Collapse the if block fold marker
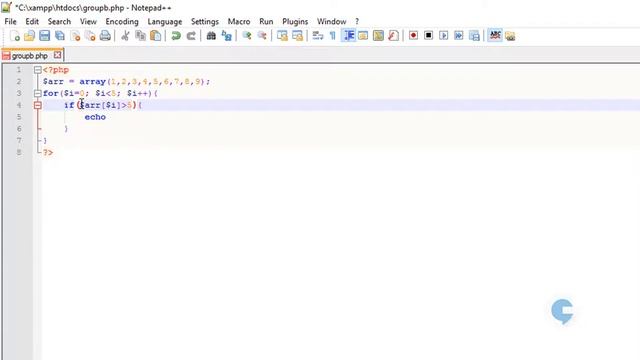 [x=38, y=105]
